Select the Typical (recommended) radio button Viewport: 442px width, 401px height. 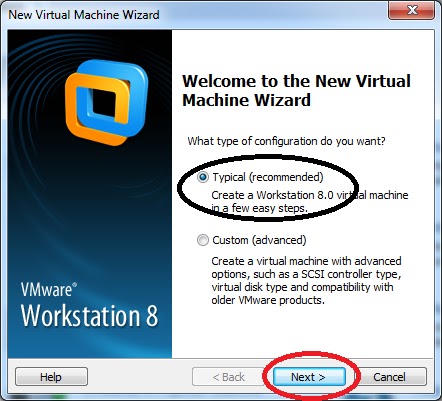click(202, 177)
